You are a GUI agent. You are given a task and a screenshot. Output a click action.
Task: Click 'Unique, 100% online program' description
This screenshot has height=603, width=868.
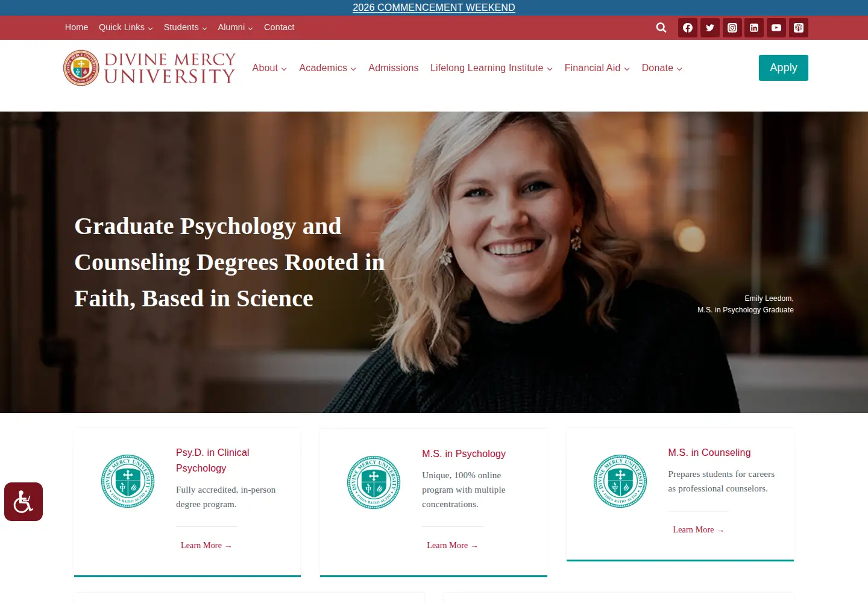tap(464, 490)
